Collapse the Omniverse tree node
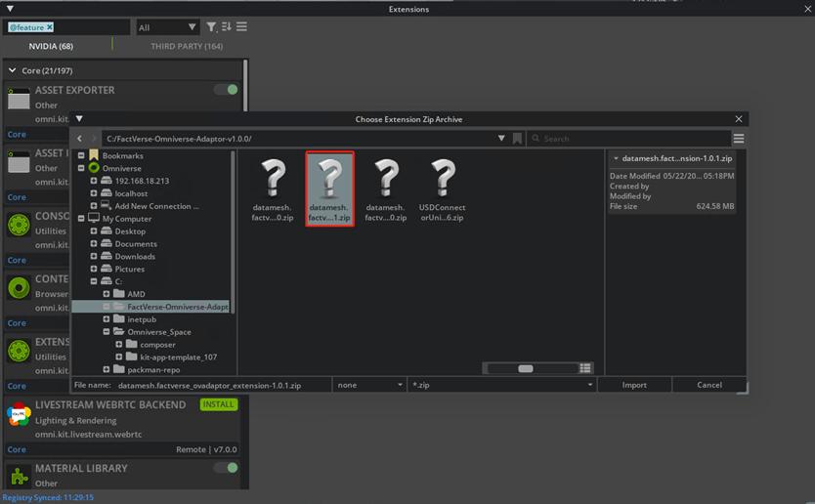The width and height of the screenshot is (815, 504). point(81,168)
